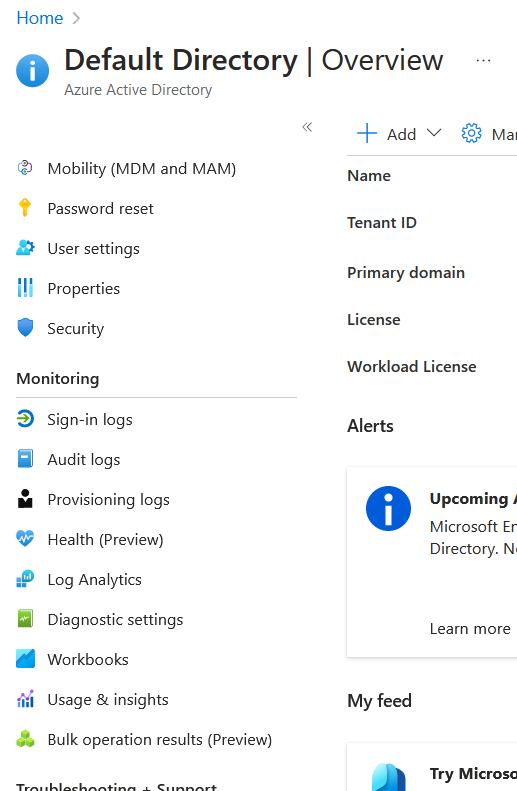The width and height of the screenshot is (517, 791).
Task: Click Learn more in the alert card
Action: [x=470, y=629]
